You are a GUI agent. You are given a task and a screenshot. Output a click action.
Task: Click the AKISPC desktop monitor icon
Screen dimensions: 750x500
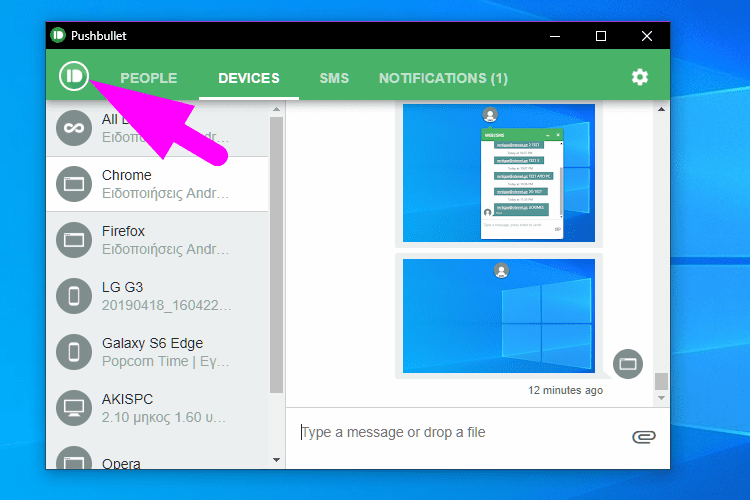[x=74, y=408]
